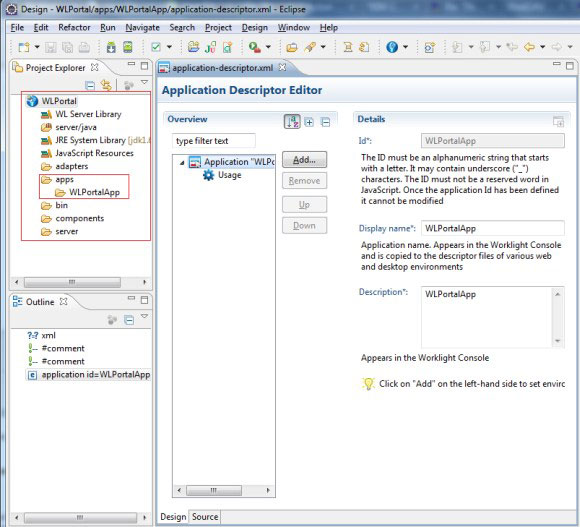Screen dimensions: 580x527
Task: Click the New Java Package toolbar icon
Action: (193, 47)
